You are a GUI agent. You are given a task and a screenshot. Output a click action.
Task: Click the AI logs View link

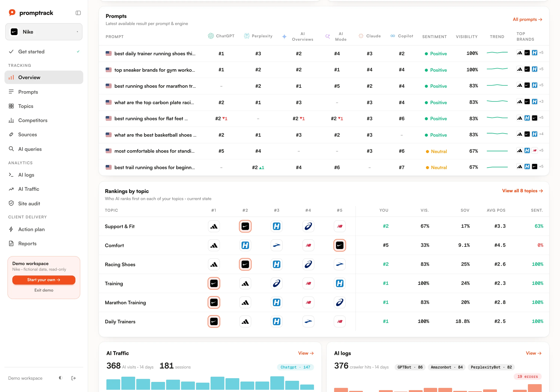point(533,353)
